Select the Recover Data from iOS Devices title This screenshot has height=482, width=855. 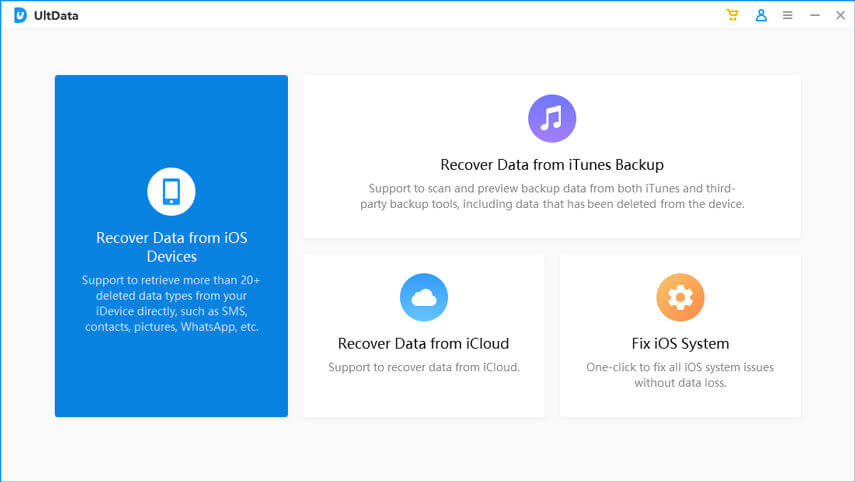(x=171, y=247)
